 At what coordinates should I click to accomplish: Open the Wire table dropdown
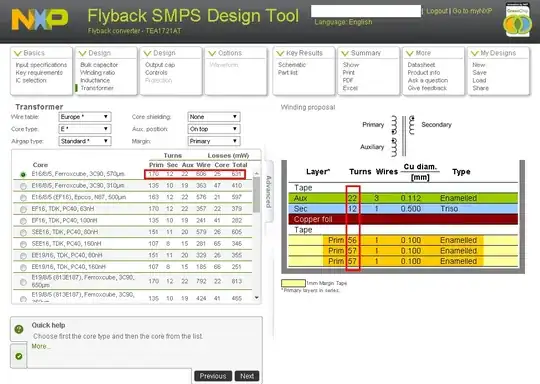[85, 117]
